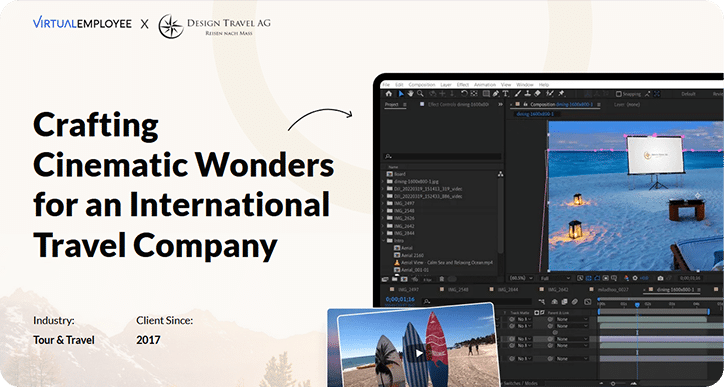This screenshot has width=724, height=387.
Task: Select the Default workspace
Action: 688,94
